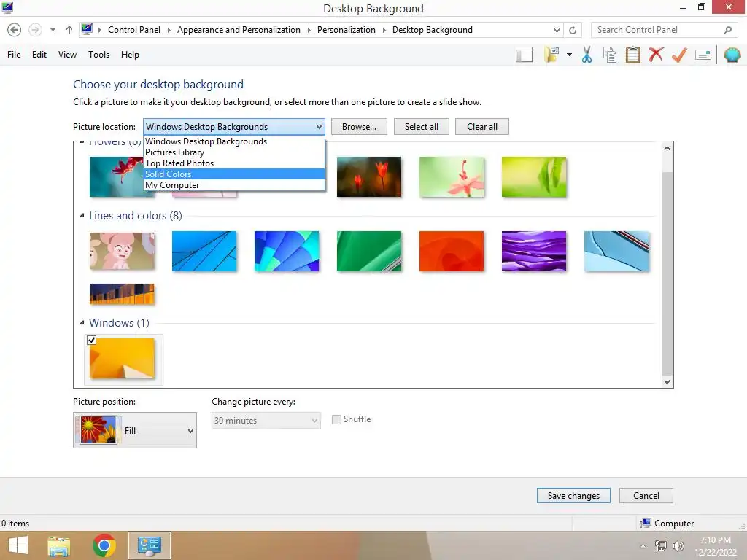Click the orange checkmark toolbar icon
Image resolution: width=747 pixels, height=560 pixels.
click(x=679, y=55)
